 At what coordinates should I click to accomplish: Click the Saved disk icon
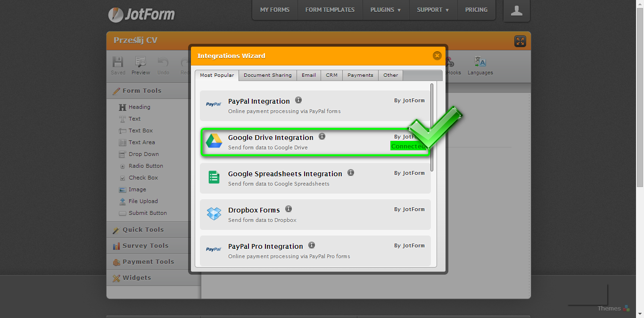[x=118, y=62]
